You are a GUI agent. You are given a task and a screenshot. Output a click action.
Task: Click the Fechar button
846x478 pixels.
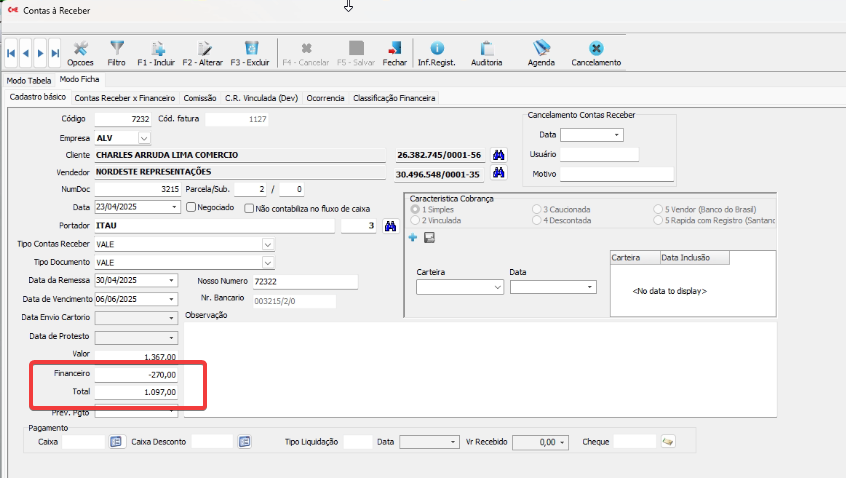coord(394,52)
